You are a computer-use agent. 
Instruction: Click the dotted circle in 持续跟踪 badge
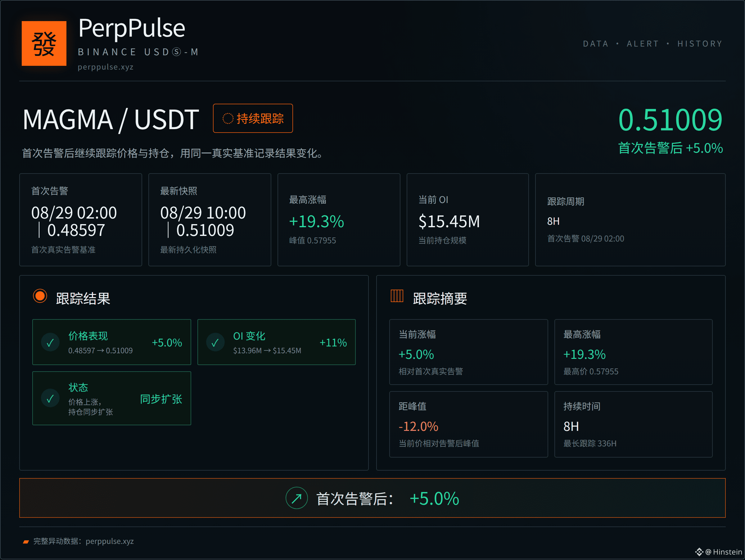tap(228, 119)
